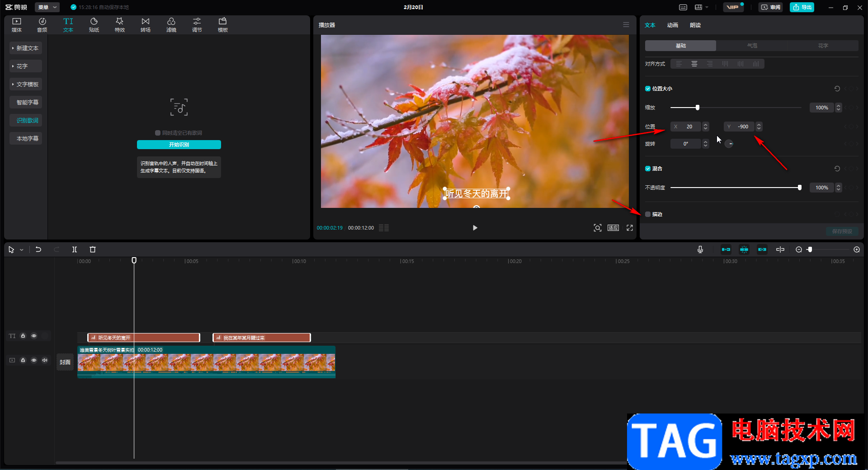
Task: Hide the video track with eye icon
Action: tap(34, 360)
